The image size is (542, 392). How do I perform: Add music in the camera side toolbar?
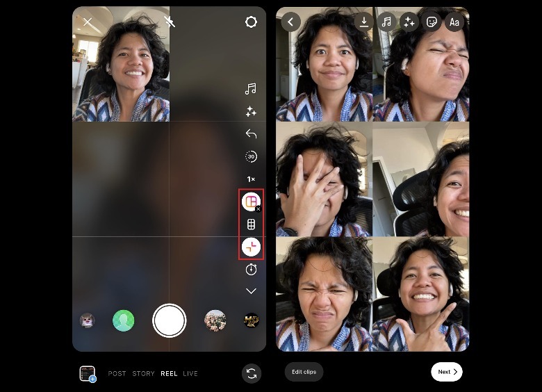click(251, 89)
